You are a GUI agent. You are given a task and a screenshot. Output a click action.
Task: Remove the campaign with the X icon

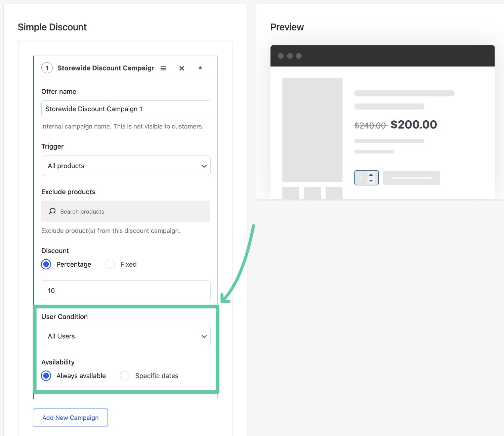coord(182,68)
